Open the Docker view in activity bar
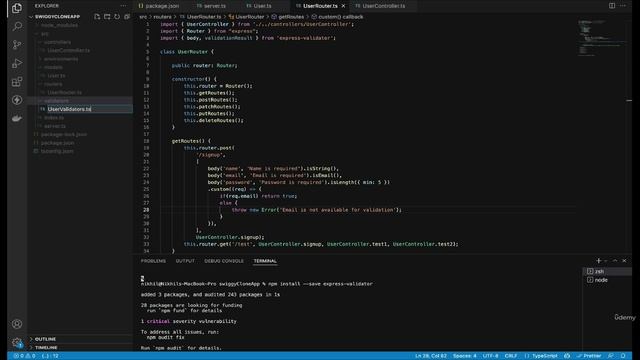Screen dimensions: 640x360 17,118
